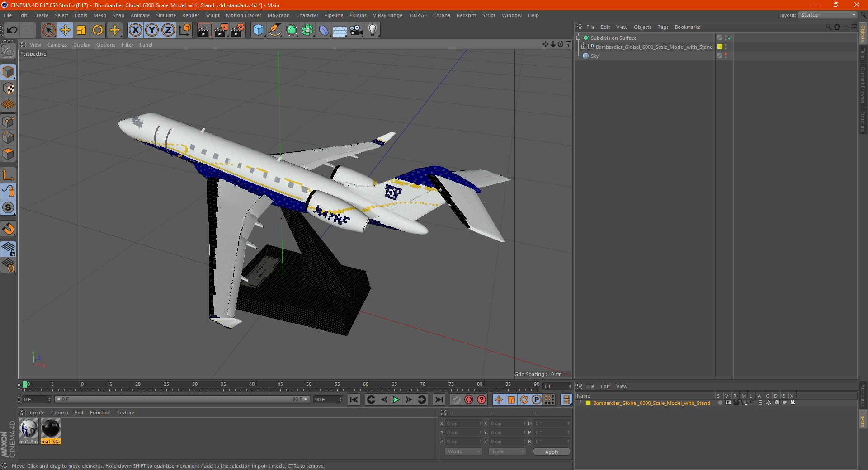
Task: Toggle Y axis lock
Action: (152, 30)
